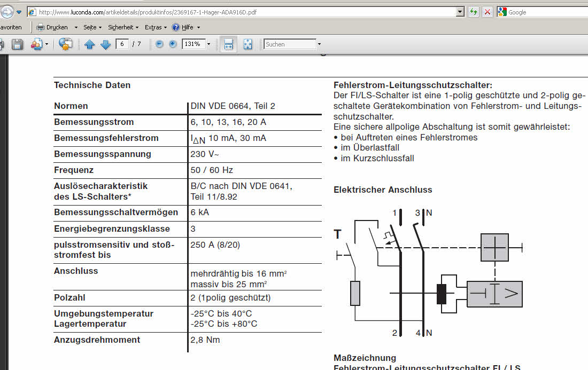Open the zoom level dropdown next to 131%

pyautogui.click(x=208, y=44)
